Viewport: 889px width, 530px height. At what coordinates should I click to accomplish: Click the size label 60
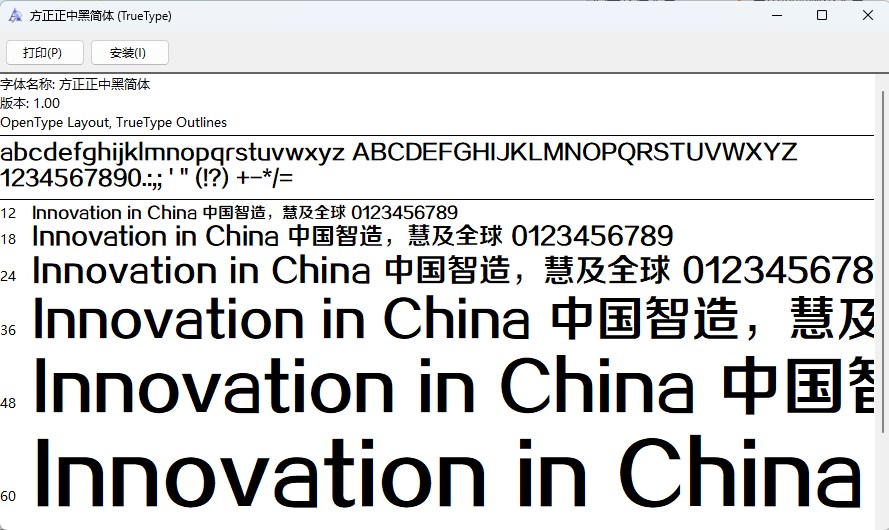(8, 496)
